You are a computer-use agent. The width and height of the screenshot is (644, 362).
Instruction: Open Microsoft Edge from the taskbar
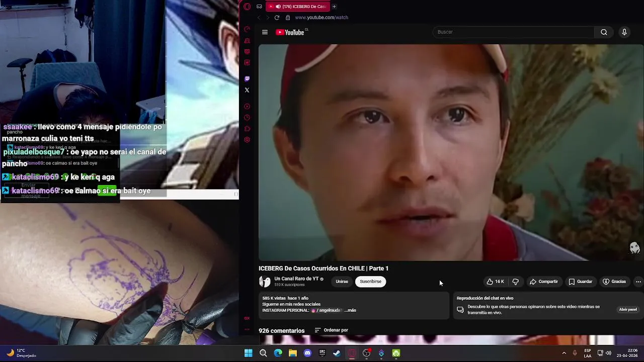click(x=278, y=353)
